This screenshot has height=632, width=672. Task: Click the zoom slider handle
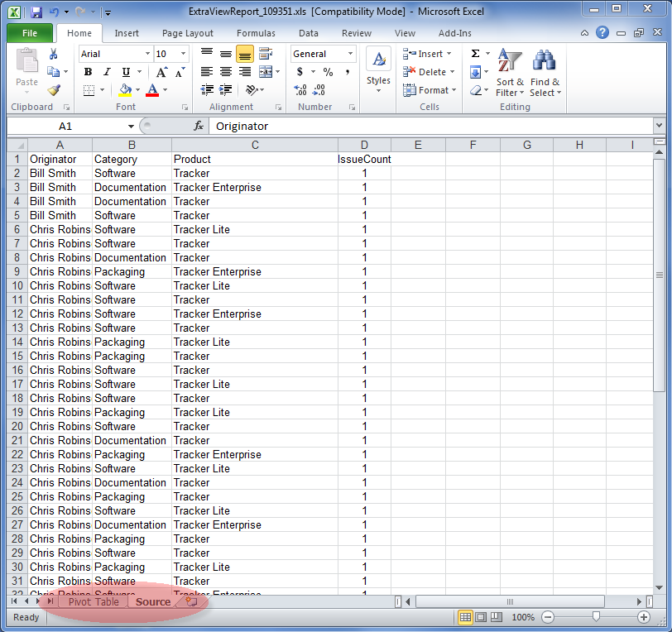click(596, 616)
